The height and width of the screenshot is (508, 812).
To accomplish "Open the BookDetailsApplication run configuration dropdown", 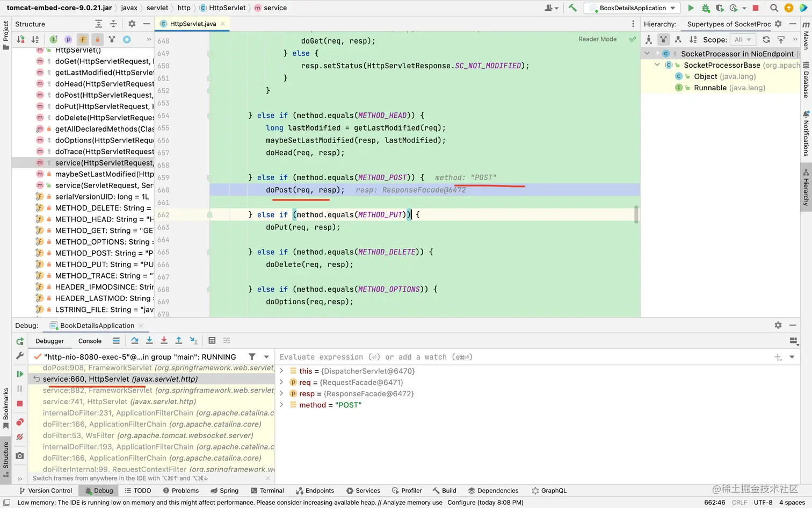I will [x=632, y=8].
